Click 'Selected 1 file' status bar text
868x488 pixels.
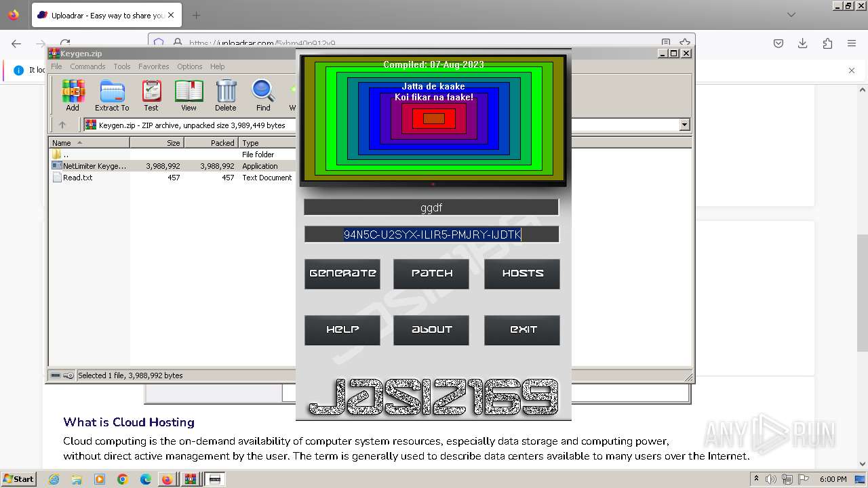click(130, 375)
